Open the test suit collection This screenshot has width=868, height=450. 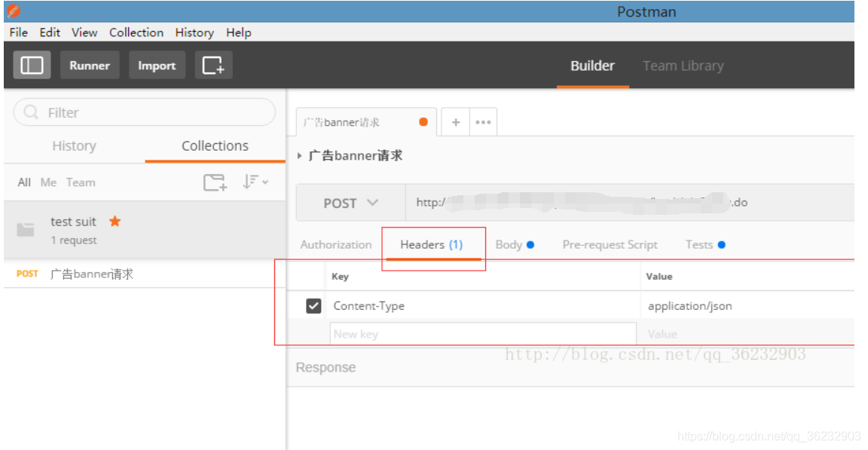145,230
